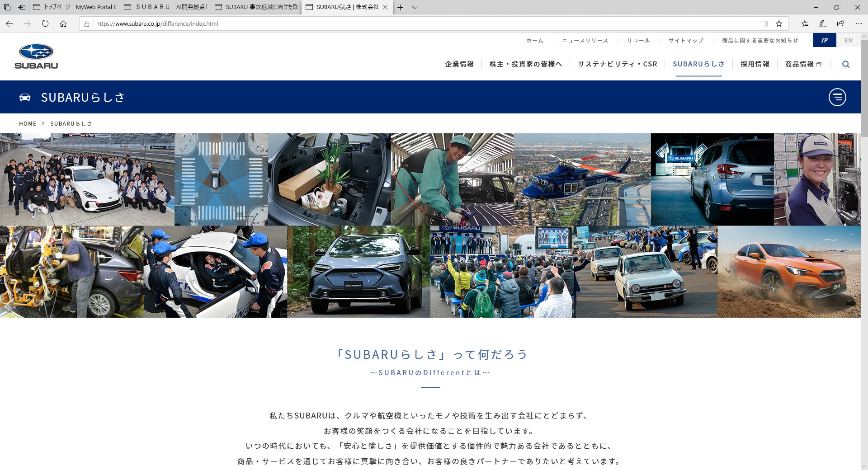Image resolution: width=868 pixels, height=470 pixels.
Task: Click SUBARUらしさ breadcrumb text
Action: click(71, 123)
